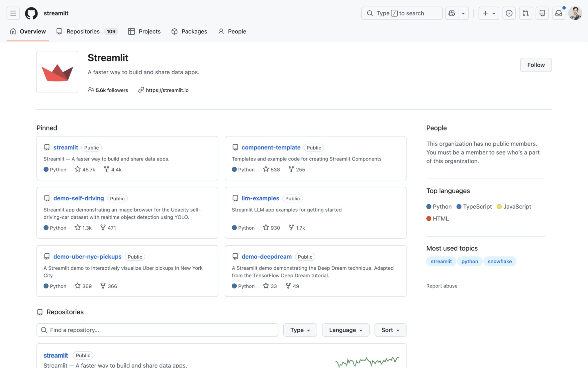Open the component-template repository link
Screen dimensions: 588x368
click(x=271, y=147)
